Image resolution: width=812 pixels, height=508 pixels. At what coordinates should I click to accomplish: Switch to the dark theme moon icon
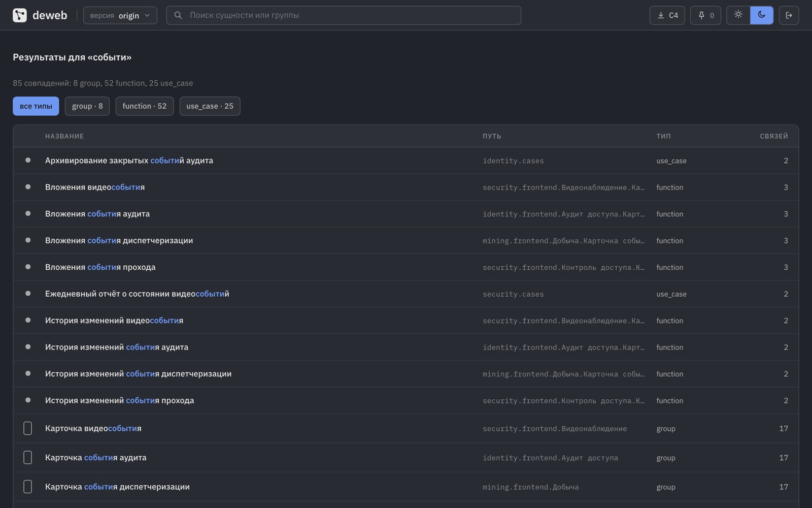tap(762, 15)
